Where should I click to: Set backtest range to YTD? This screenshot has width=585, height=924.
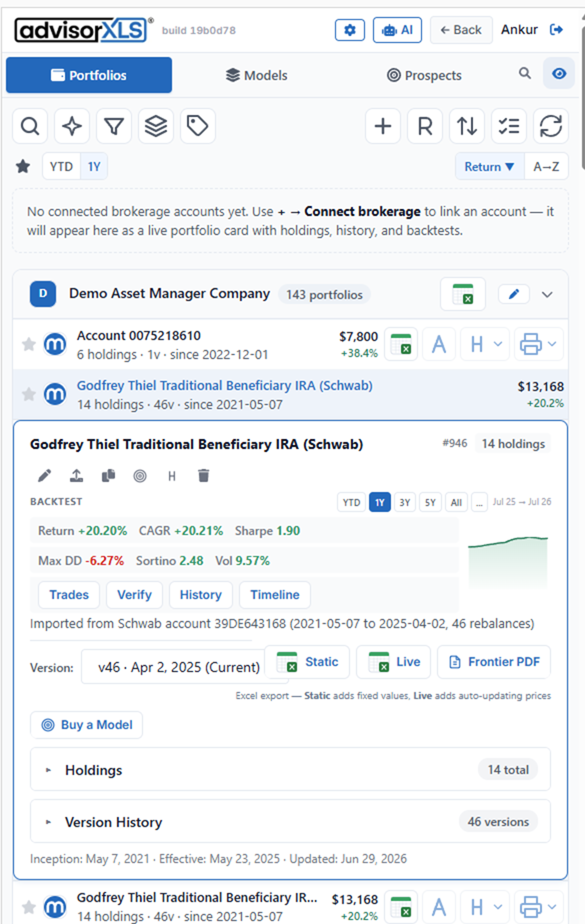[x=351, y=502]
